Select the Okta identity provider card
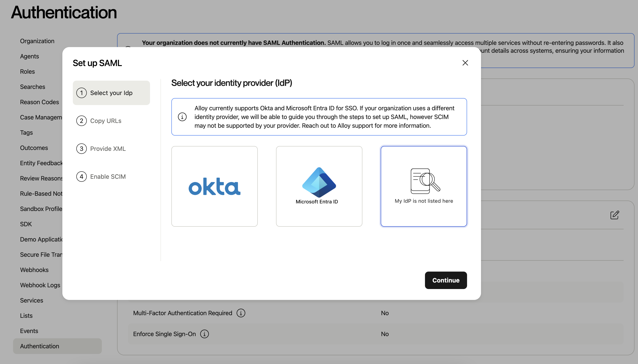638x364 pixels. pos(214,186)
